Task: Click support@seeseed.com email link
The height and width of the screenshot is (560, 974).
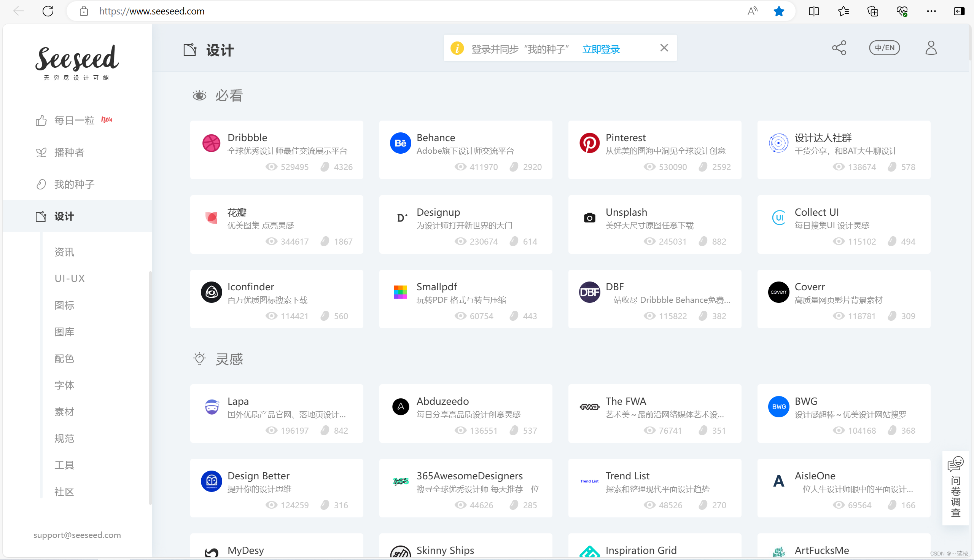Action: [x=77, y=535]
